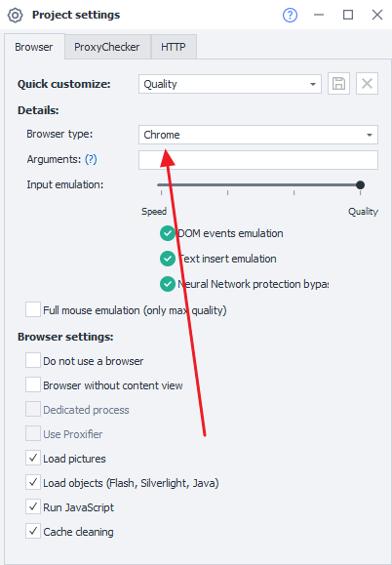The width and height of the screenshot is (392, 565).
Task: Enable Full mouse emulation checkbox
Action: click(33, 310)
